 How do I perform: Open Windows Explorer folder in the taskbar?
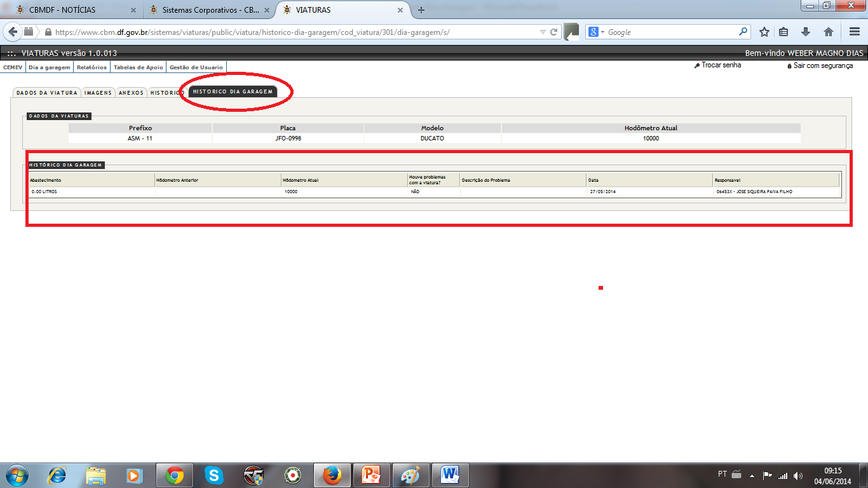96,475
